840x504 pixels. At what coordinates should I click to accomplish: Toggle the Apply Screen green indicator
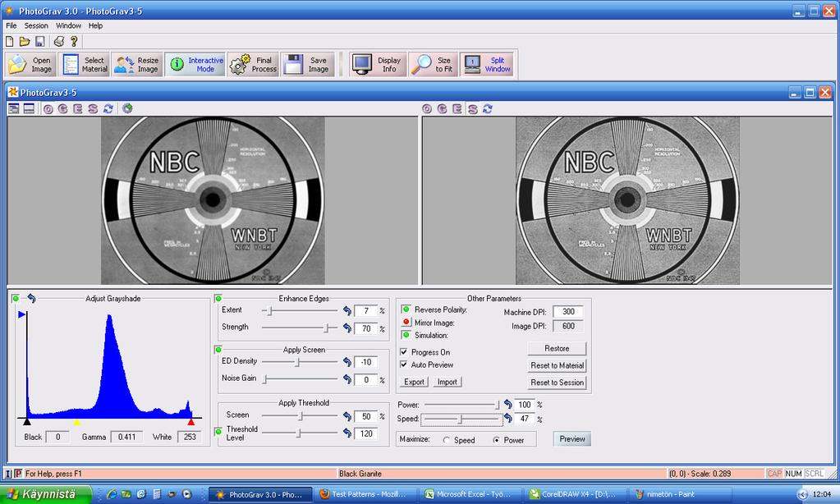[x=218, y=350]
